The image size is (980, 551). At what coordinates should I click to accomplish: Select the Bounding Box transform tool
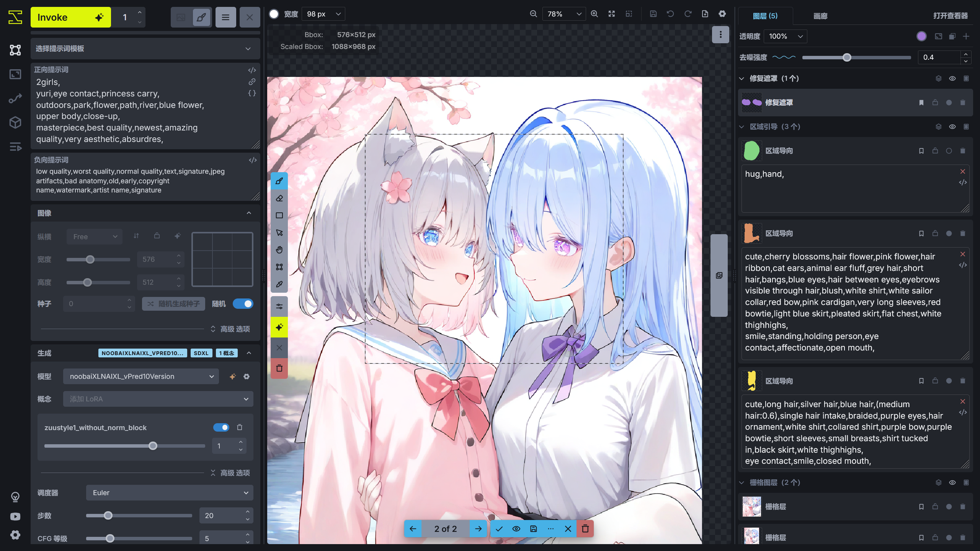279,267
